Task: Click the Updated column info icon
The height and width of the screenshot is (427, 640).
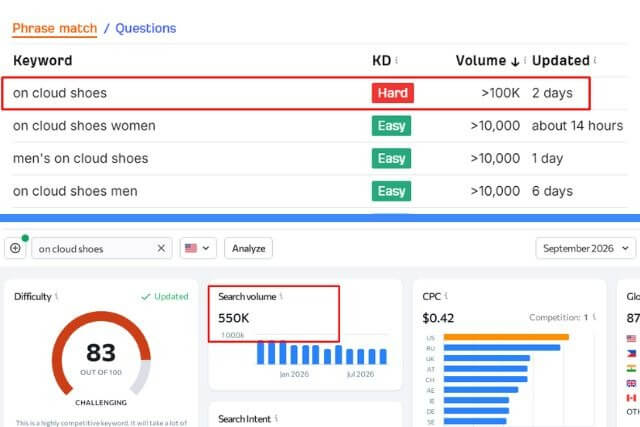Action: click(595, 60)
